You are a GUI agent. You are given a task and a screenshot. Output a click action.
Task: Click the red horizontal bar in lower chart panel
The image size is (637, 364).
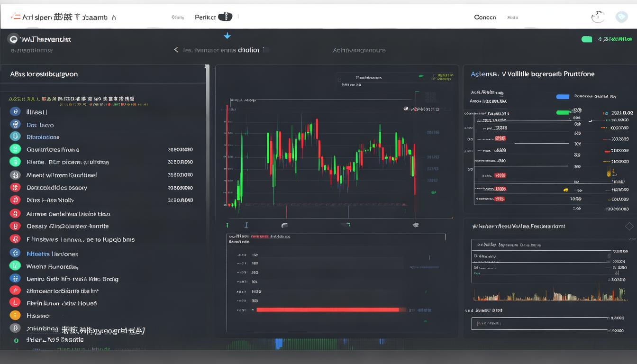click(x=328, y=309)
